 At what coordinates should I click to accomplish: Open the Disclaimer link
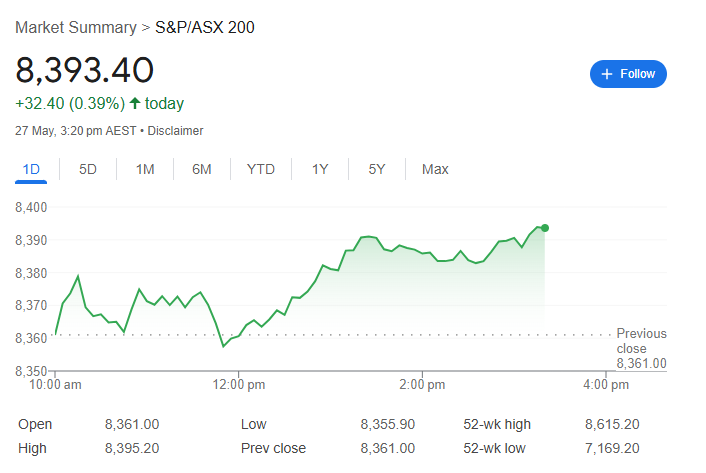coord(175,131)
